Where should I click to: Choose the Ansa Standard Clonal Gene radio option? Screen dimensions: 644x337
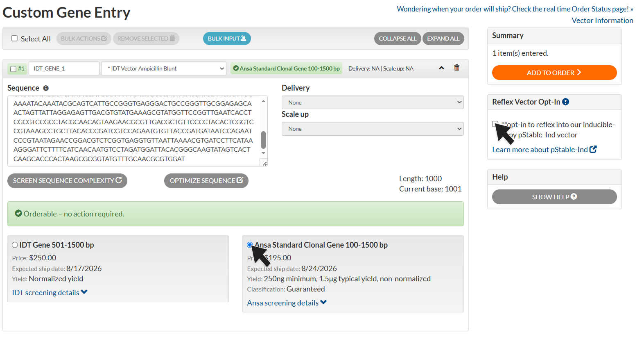pos(250,245)
